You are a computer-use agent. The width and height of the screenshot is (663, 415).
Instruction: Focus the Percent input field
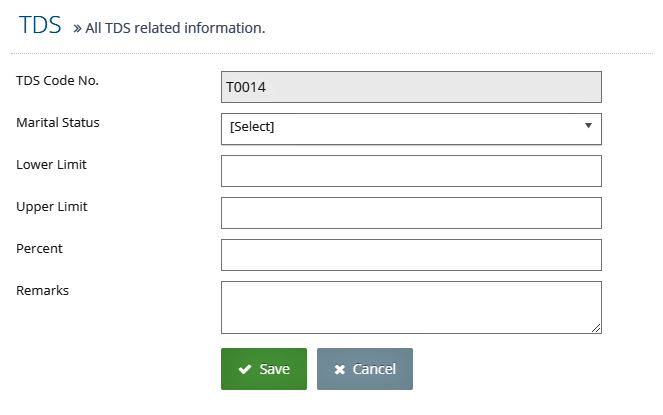[411, 255]
